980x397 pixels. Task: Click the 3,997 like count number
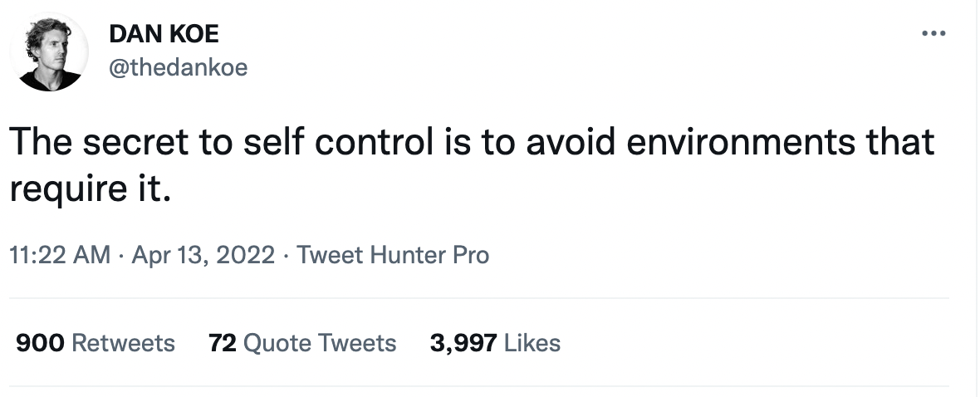(x=463, y=342)
